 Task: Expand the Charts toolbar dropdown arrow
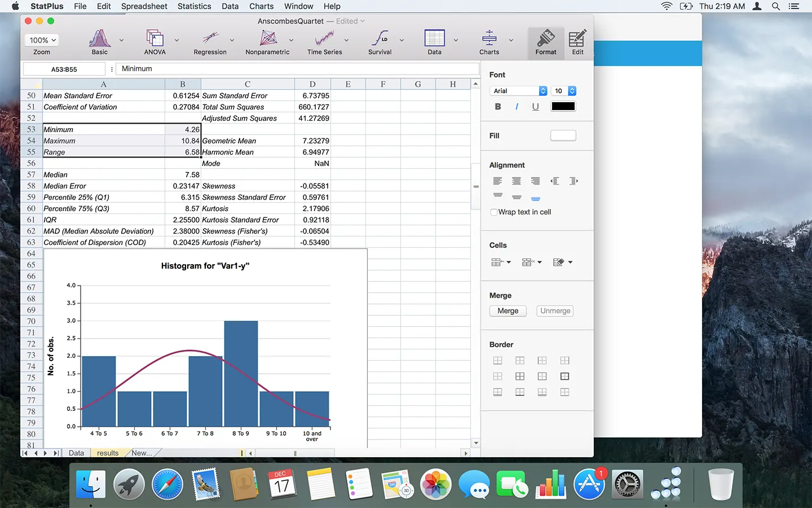tap(511, 40)
